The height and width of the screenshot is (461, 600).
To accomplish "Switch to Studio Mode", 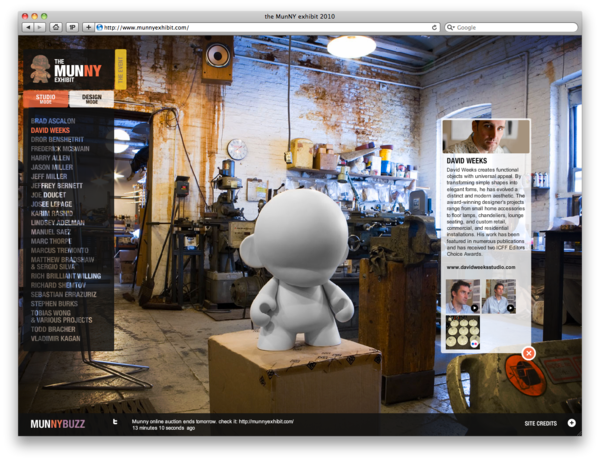I will click(46, 99).
